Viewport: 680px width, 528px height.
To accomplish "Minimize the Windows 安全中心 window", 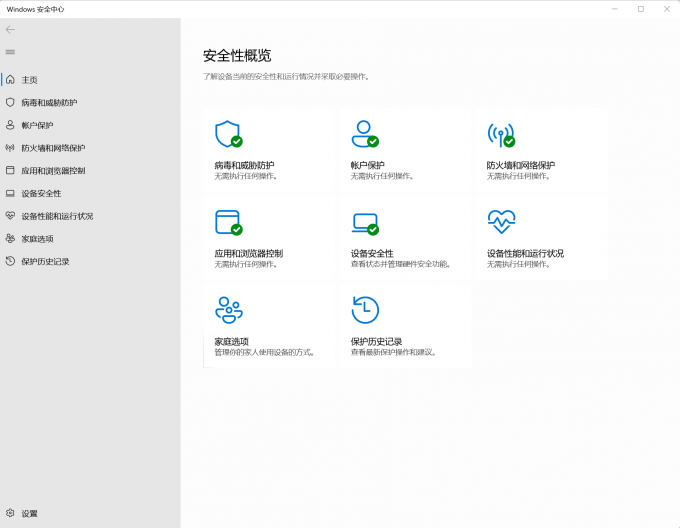I will pos(615,9).
